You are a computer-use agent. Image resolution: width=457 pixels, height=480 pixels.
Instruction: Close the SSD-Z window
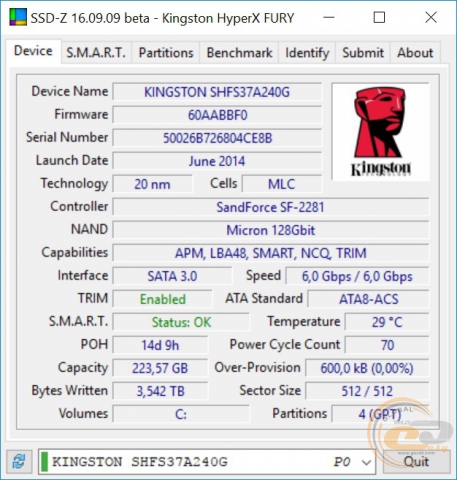[431, 17]
